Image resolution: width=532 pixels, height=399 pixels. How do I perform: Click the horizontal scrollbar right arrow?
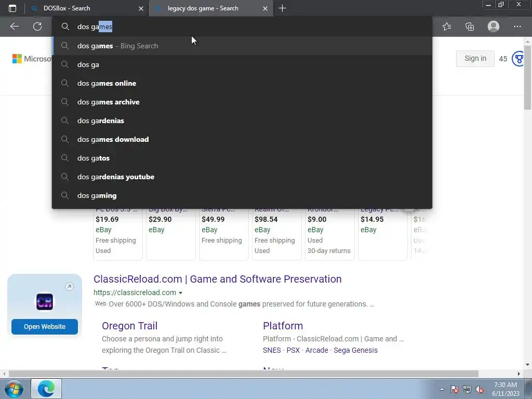click(x=518, y=374)
